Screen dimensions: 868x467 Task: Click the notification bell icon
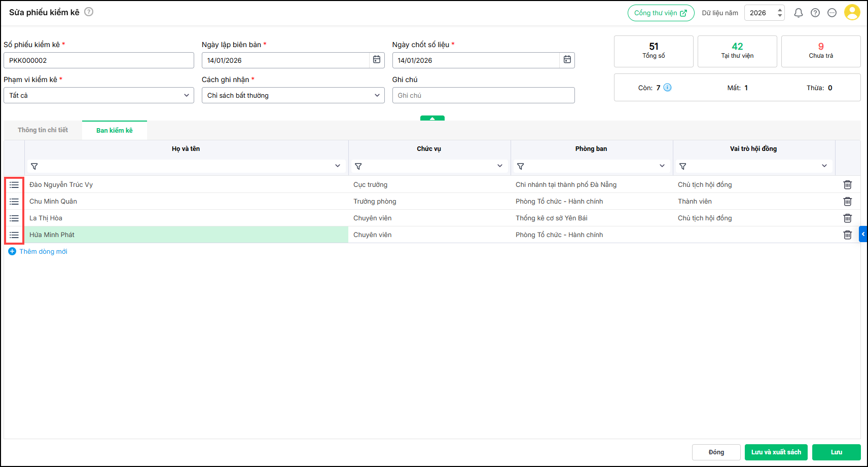[798, 13]
